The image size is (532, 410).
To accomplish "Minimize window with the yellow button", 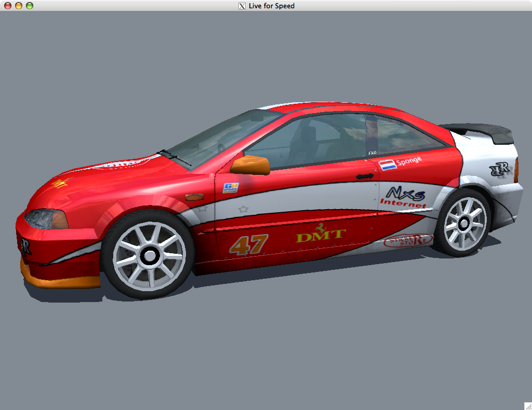I will (x=19, y=6).
